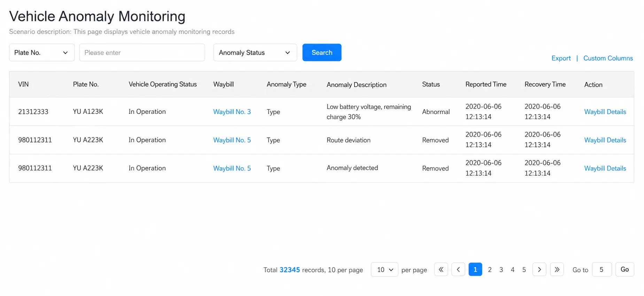Image resolution: width=644 pixels, height=296 pixels.
Task: Focus the Please enter search field
Action: point(142,53)
